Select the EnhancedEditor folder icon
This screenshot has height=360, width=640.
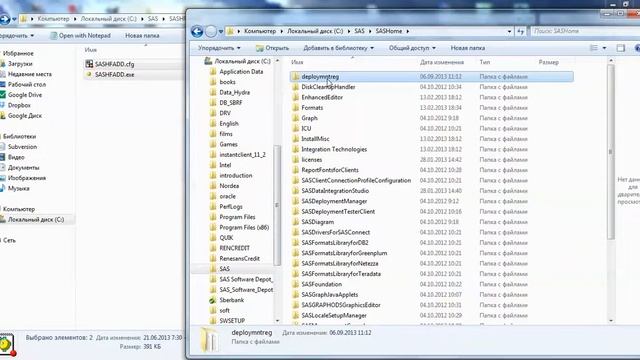pos(296,97)
